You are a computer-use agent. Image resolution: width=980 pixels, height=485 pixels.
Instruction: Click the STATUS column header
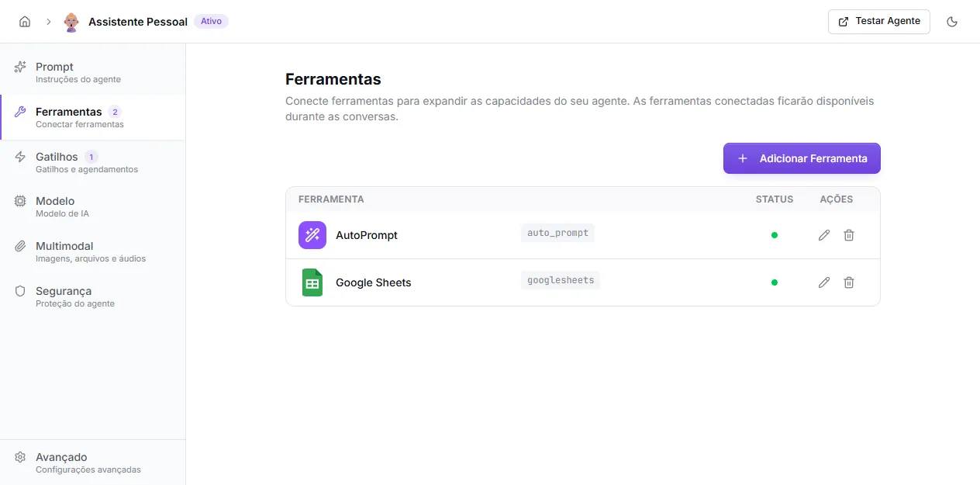[x=775, y=199]
